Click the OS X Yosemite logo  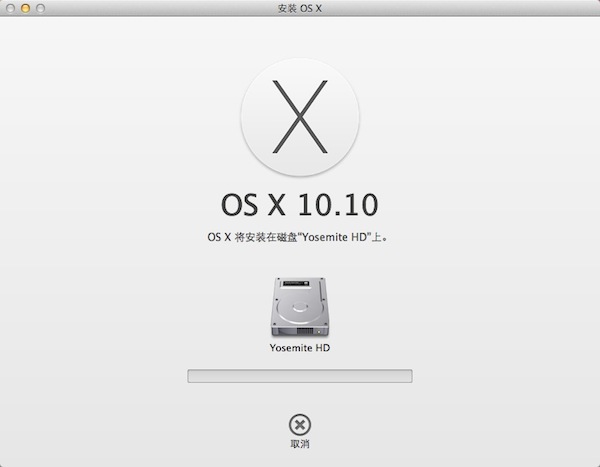(x=300, y=117)
